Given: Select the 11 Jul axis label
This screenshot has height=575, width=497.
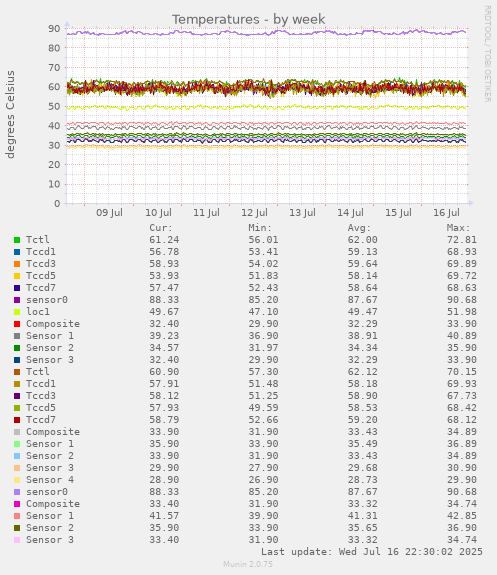Looking at the screenshot, I should point(206,213).
